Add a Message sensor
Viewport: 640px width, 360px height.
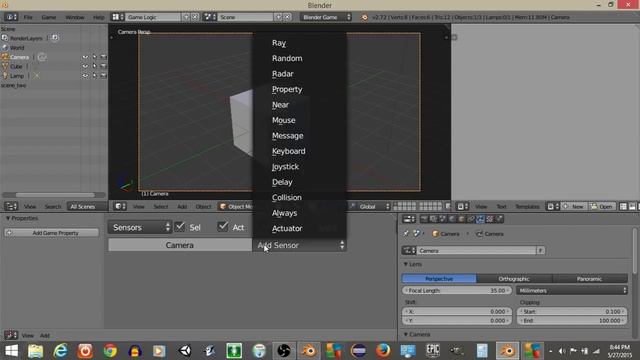pos(287,136)
